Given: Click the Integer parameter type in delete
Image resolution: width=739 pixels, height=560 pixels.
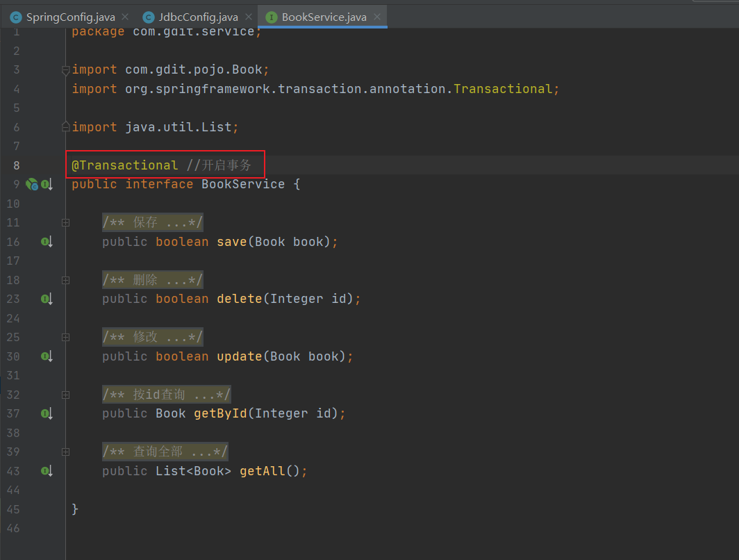Looking at the screenshot, I should [x=297, y=299].
